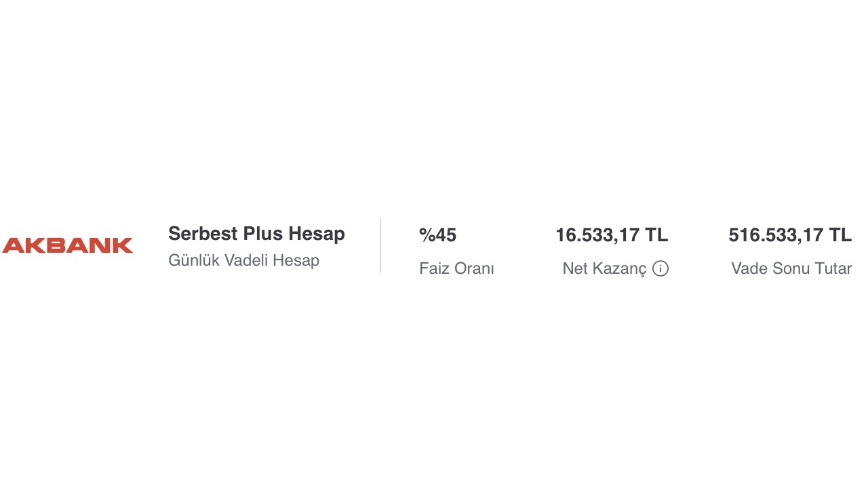This screenshot has height=488, width=868.
Task: Click the word Serbest in account title
Action: [203, 234]
